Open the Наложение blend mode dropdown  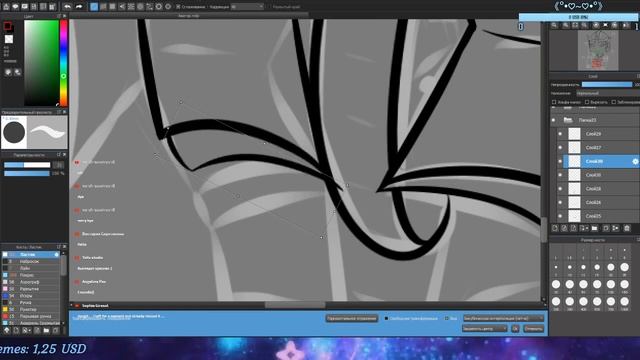[607, 93]
